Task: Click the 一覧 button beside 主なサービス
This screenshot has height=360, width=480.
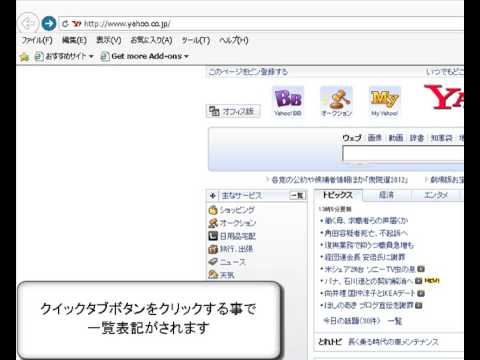Action: 297,196
